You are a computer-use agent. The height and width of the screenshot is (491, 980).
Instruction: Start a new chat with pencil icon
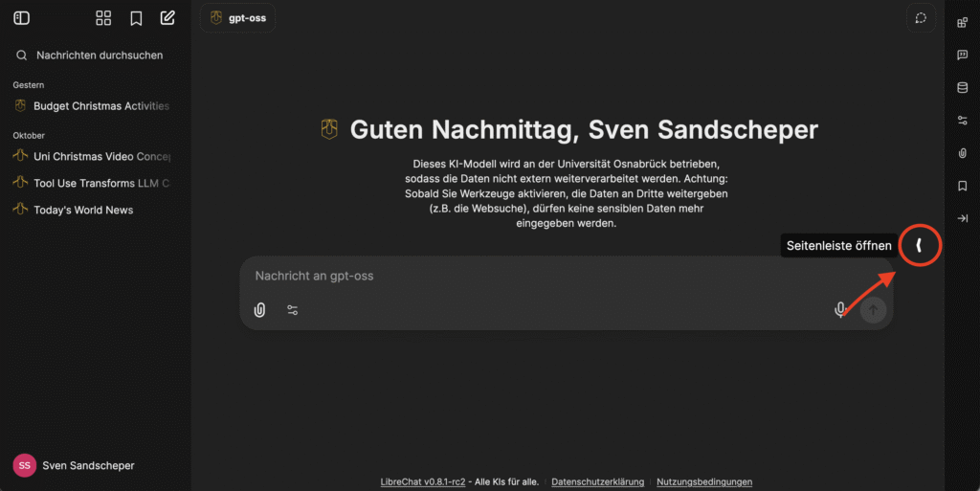(167, 18)
